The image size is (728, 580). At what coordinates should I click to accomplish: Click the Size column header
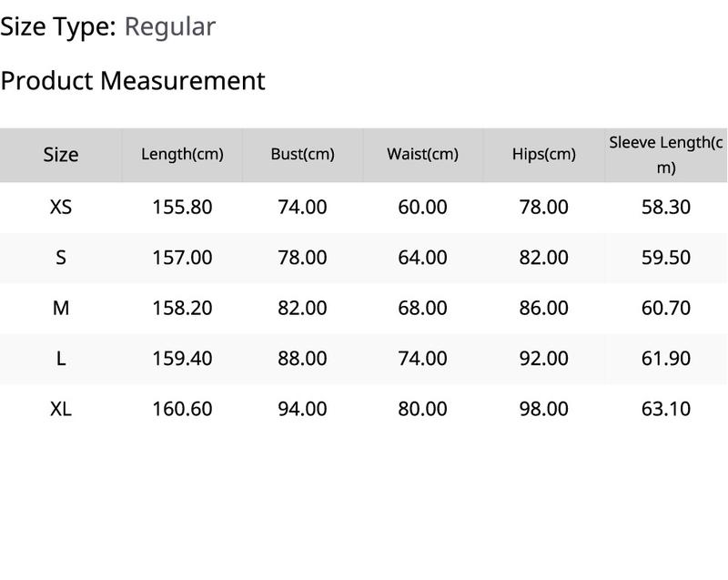(x=61, y=155)
